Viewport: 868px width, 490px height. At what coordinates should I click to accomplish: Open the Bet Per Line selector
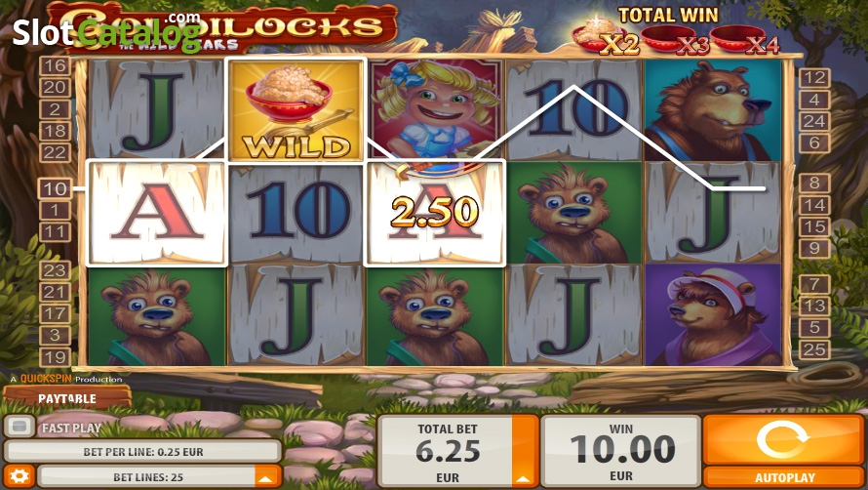pos(142,452)
